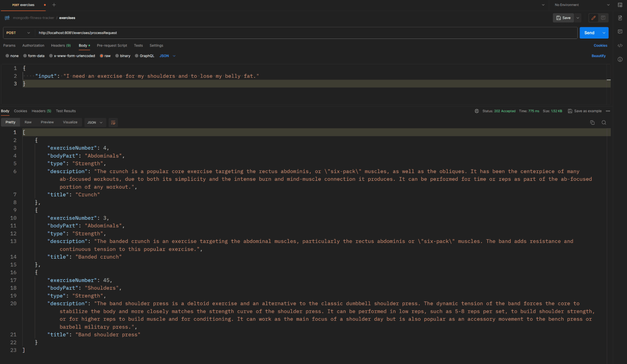The height and width of the screenshot is (364, 627).
Task: Click the Time: 775 ms readout
Action: [x=529, y=111]
